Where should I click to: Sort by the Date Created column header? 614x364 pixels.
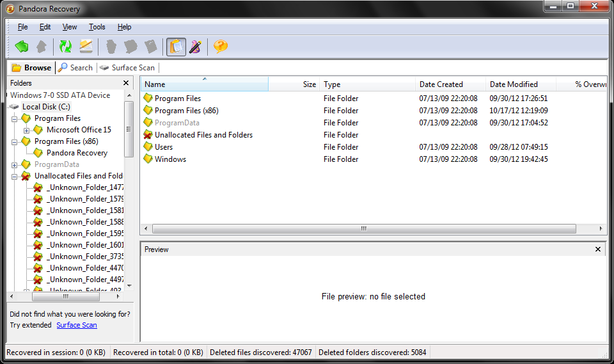pos(450,84)
